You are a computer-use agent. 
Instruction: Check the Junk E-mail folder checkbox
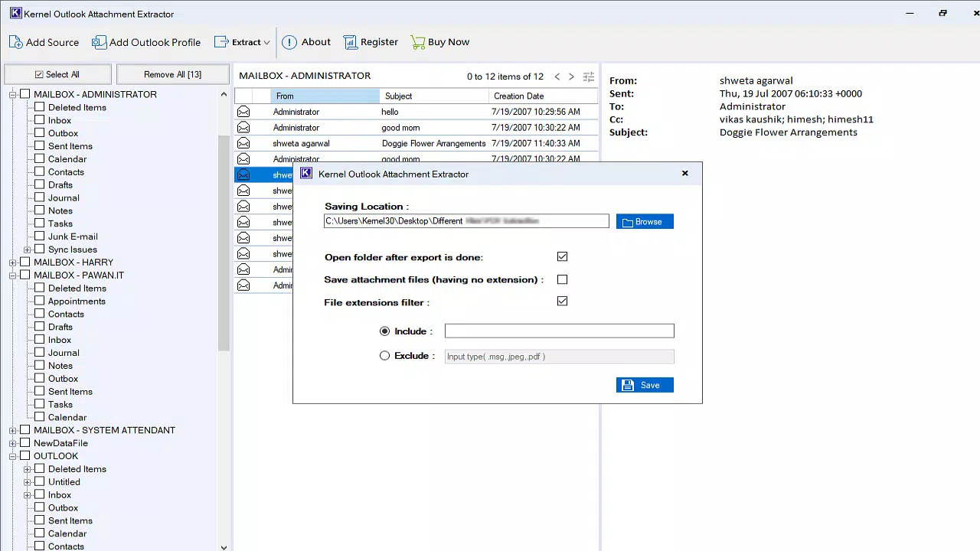pyautogui.click(x=40, y=236)
